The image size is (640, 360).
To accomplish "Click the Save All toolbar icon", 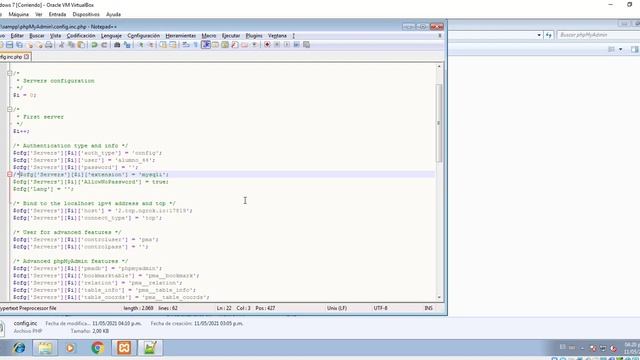I will (19, 44).
